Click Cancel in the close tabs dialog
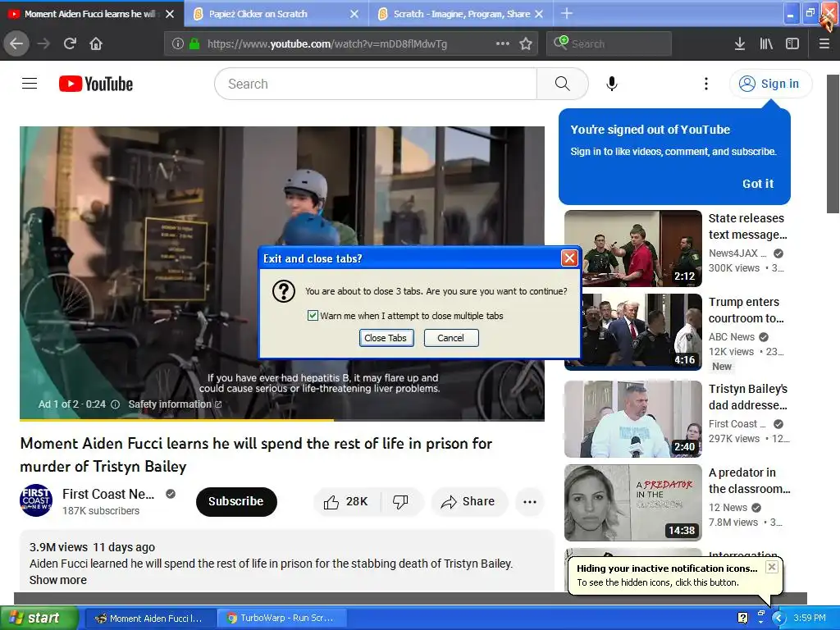The width and height of the screenshot is (840, 630). click(450, 338)
